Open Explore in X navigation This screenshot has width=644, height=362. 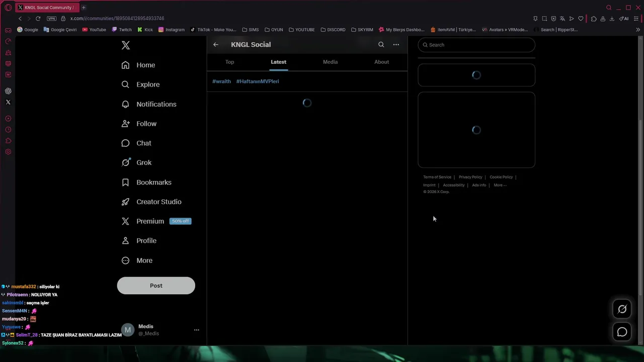[x=141, y=84]
